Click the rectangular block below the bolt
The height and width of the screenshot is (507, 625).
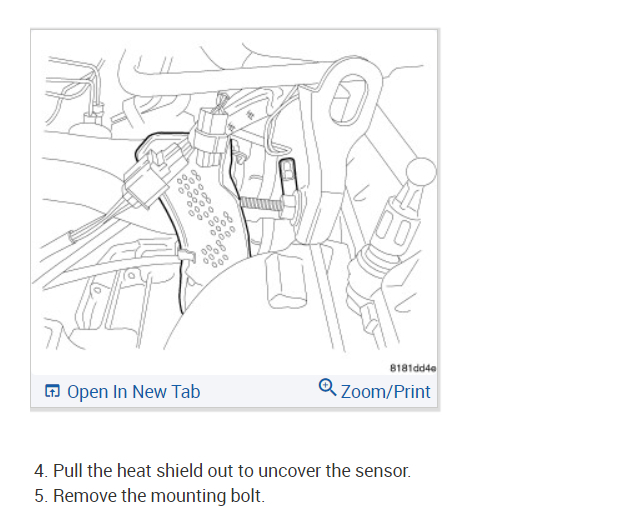pos(286,281)
